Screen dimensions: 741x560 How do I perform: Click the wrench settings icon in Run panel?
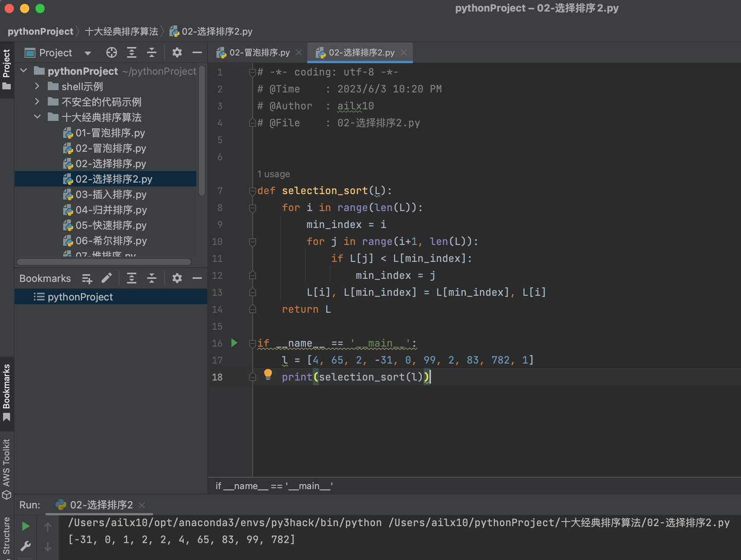click(x=26, y=546)
